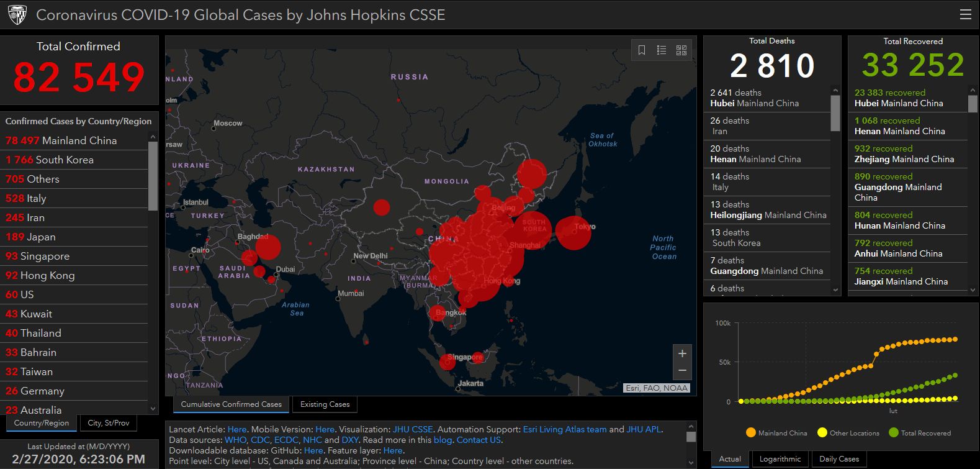980x469 pixels.
Task: Click the confirmed cases list scrollbar thumb
Action: (153, 176)
